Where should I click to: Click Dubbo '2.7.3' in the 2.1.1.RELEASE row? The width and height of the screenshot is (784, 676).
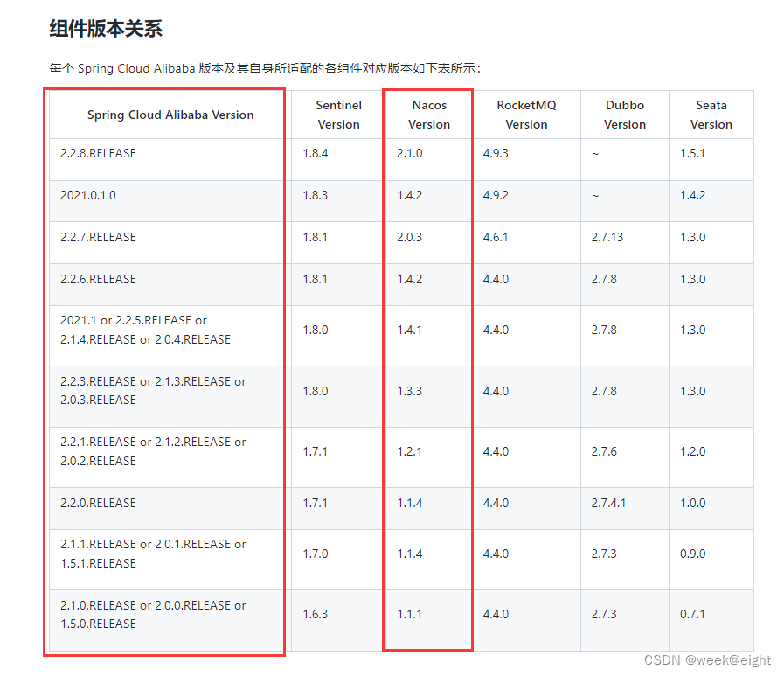(x=603, y=554)
